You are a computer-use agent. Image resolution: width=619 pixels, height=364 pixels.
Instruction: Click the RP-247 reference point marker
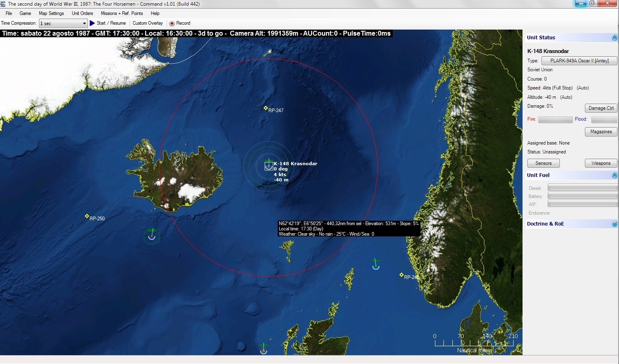point(266,108)
